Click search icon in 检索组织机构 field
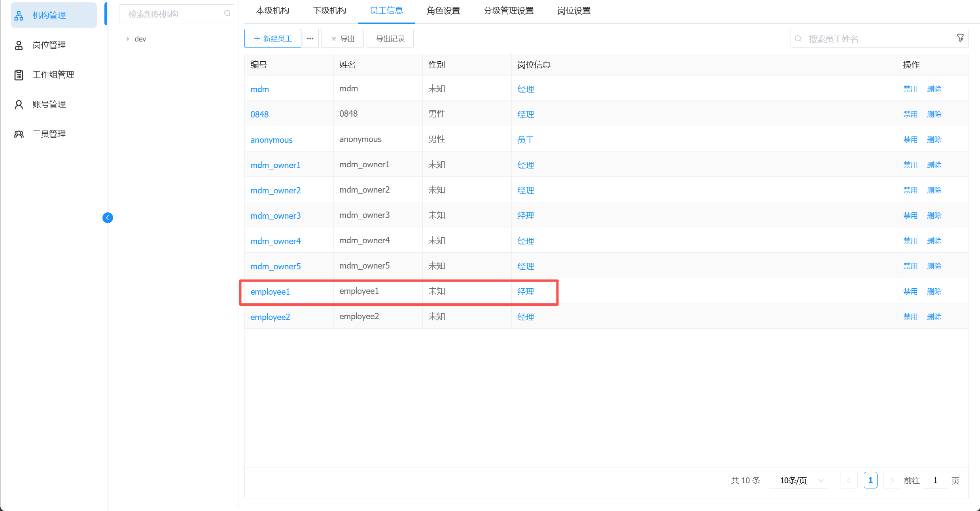The width and height of the screenshot is (980, 511). point(227,14)
